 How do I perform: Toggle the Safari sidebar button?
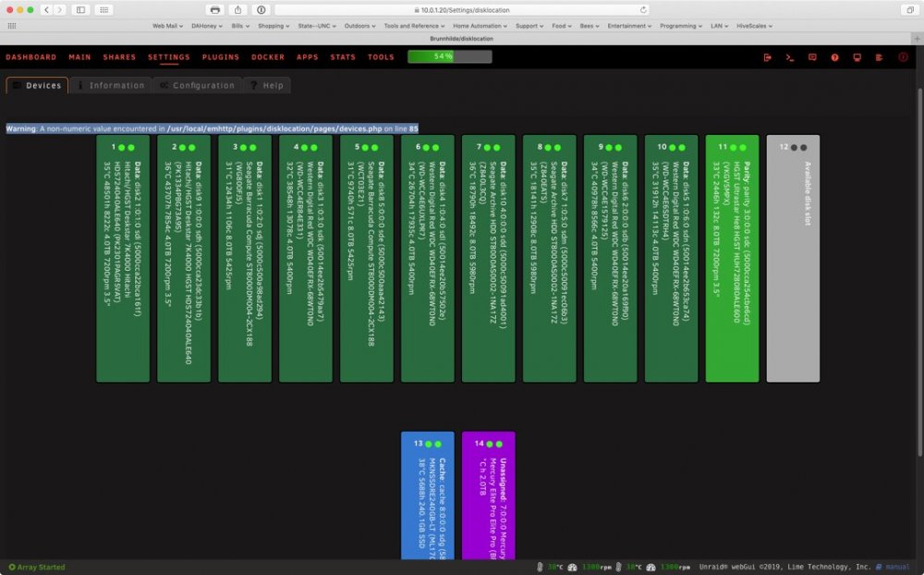[80, 10]
